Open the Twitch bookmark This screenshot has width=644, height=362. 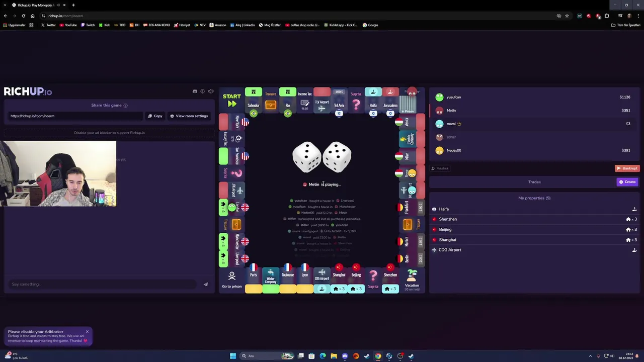click(88, 25)
